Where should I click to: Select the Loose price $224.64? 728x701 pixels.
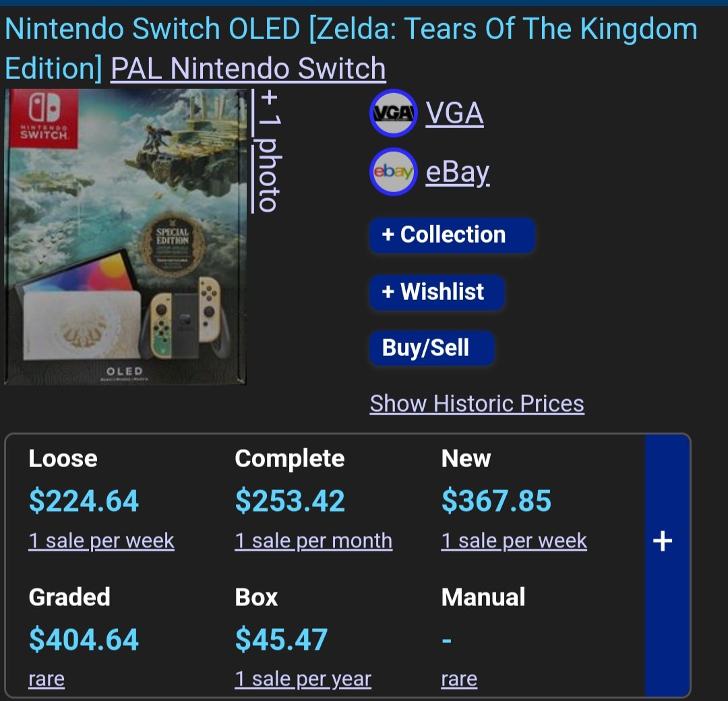(x=84, y=501)
